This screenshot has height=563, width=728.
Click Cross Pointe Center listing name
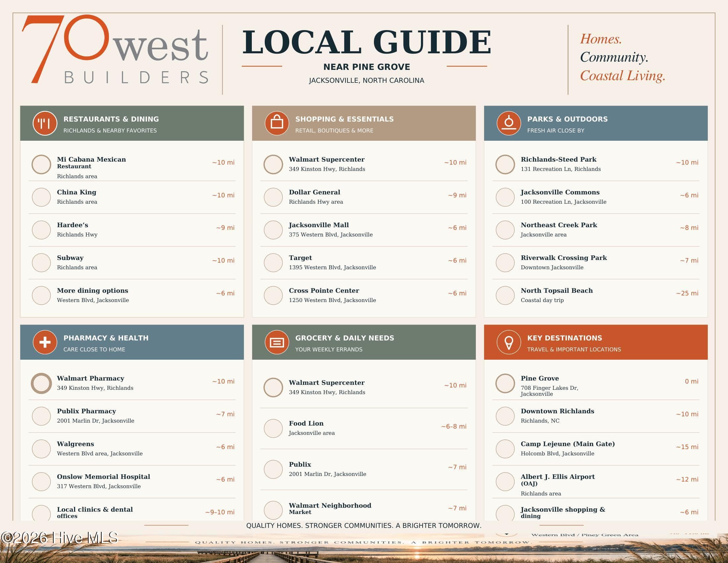324,290
